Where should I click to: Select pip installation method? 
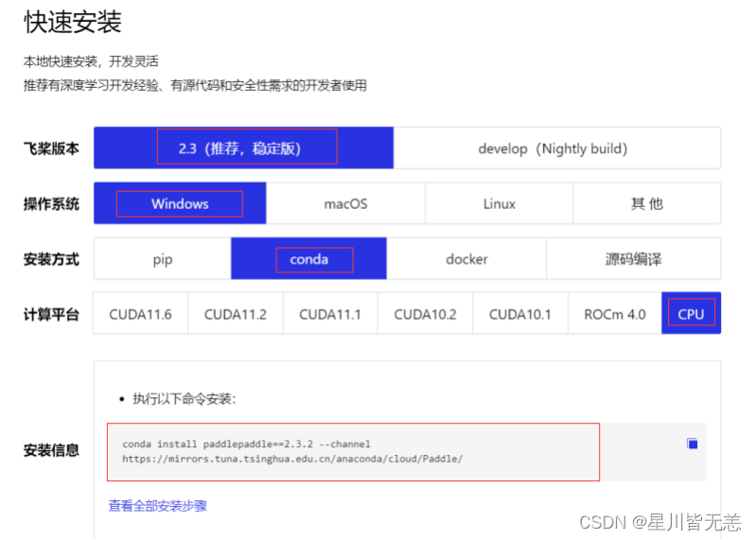click(163, 259)
